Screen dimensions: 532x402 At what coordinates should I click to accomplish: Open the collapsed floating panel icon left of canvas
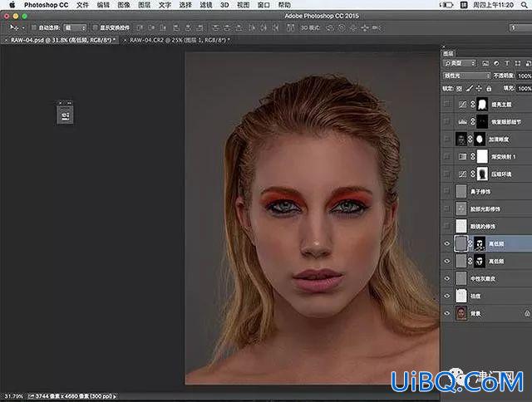(65, 115)
